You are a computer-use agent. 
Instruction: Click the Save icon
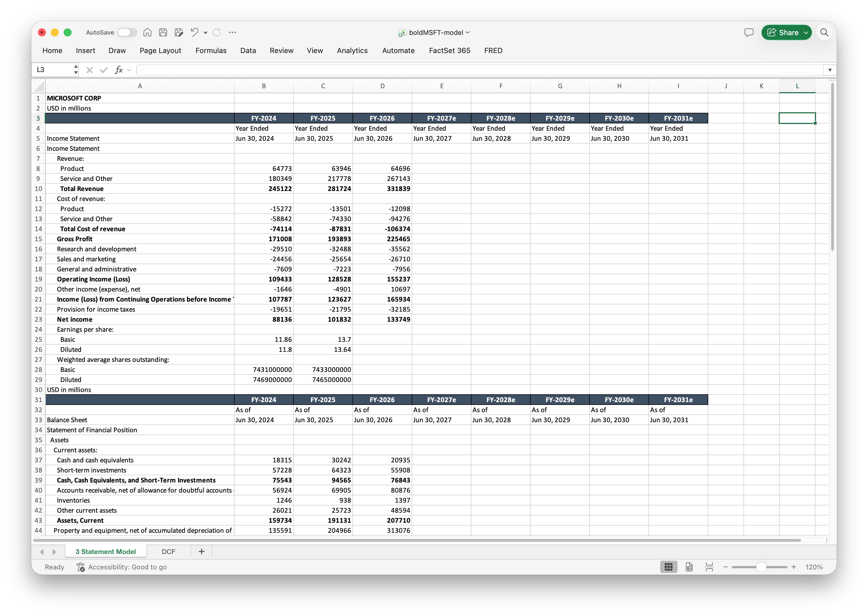163,33
